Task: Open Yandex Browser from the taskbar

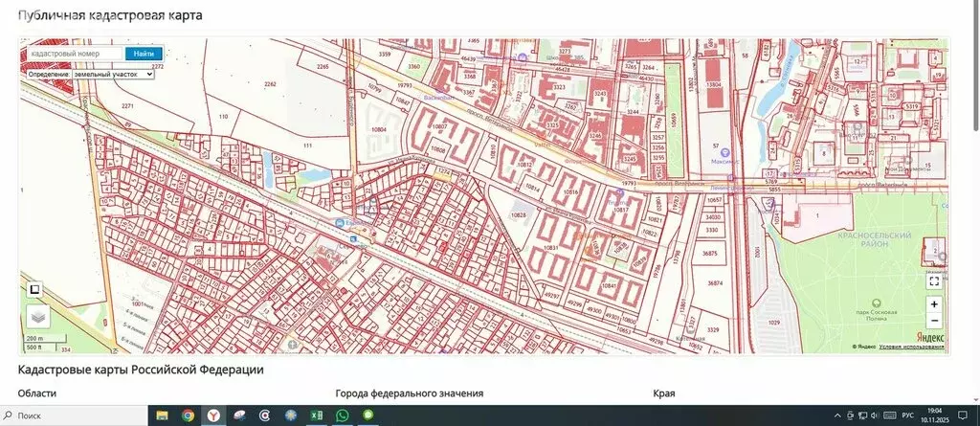Action: click(x=213, y=415)
